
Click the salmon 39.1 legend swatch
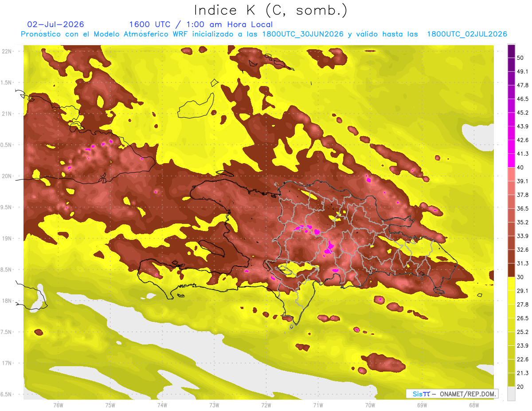click(511, 174)
